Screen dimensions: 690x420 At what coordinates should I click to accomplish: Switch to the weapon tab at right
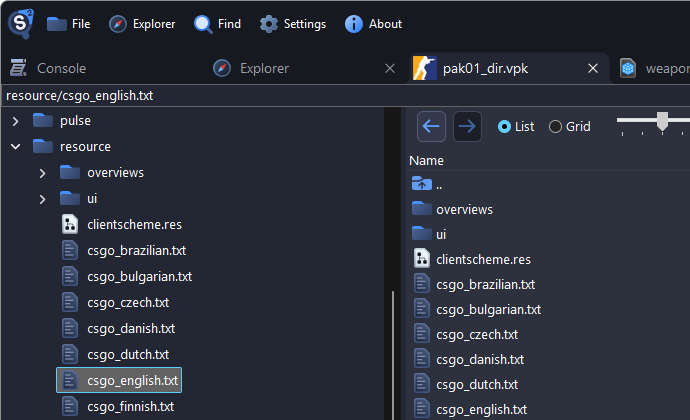click(654, 68)
